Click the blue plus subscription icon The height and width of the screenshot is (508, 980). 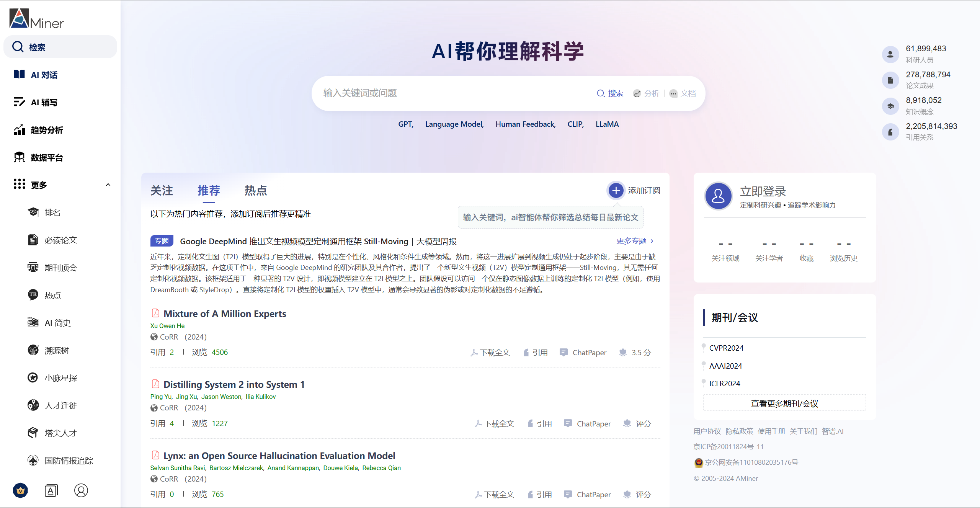pos(616,190)
